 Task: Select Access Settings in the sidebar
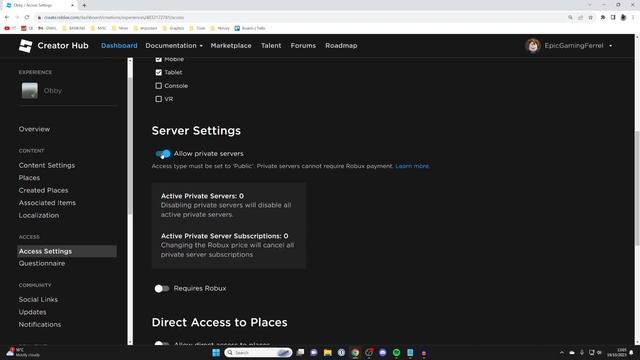pyautogui.click(x=67, y=251)
